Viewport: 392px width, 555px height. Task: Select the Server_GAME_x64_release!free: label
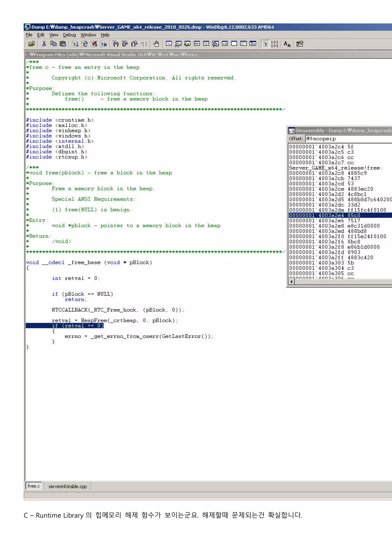tap(336, 168)
